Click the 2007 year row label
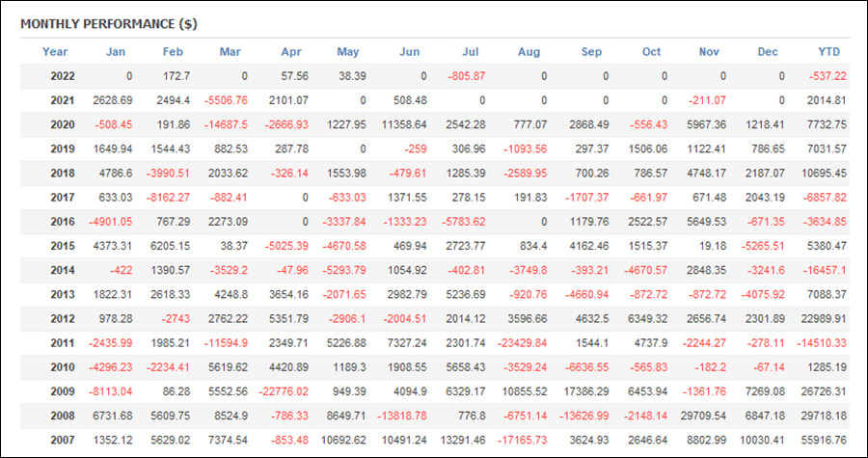The height and width of the screenshot is (458, 868). pyautogui.click(x=63, y=441)
